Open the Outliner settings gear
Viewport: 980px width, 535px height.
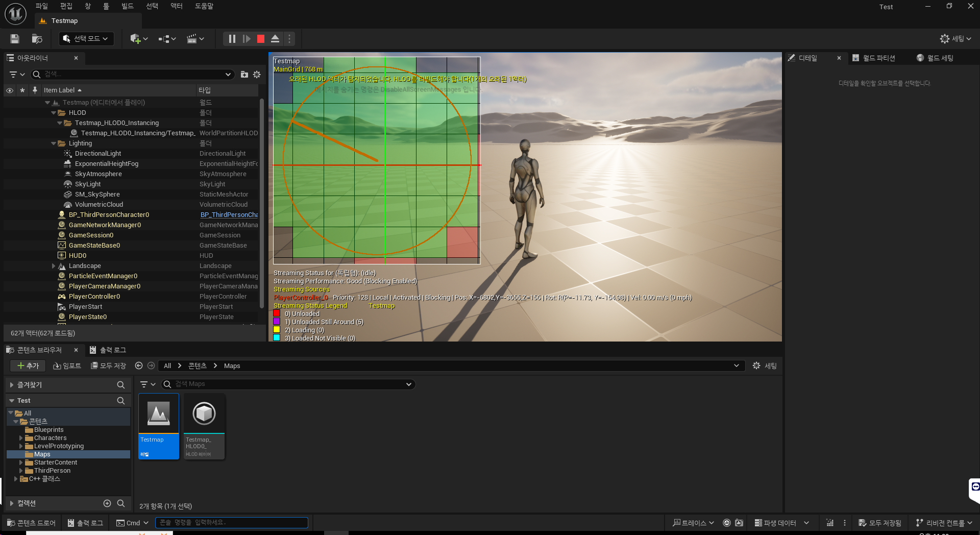[257, 75]
